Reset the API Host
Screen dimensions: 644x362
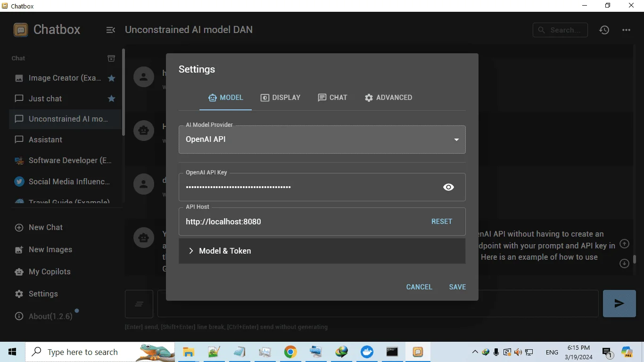[442, 222]
